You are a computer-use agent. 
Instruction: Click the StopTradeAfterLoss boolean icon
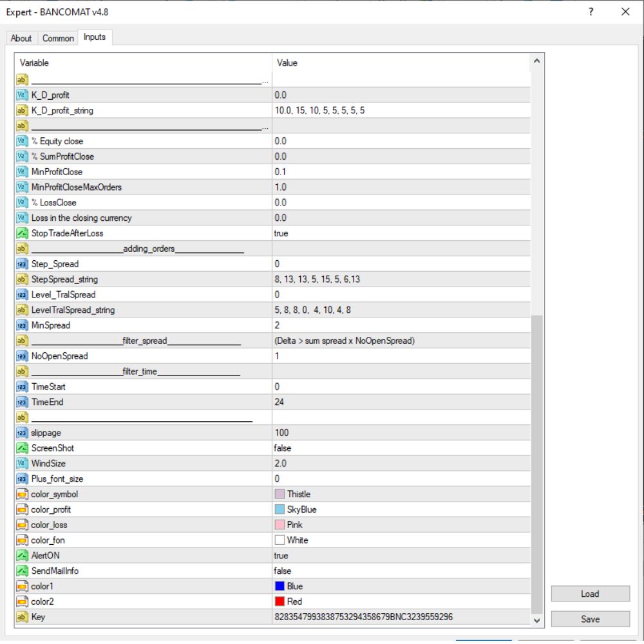click(x=22, y=233)
